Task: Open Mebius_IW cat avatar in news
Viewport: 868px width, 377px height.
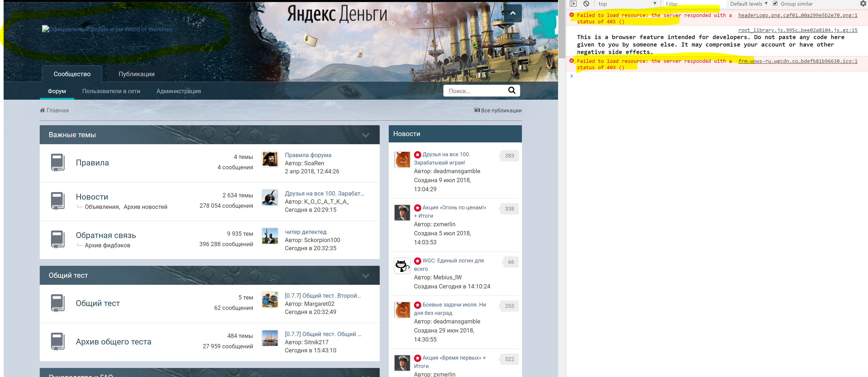Action: [x=402, y=266]
